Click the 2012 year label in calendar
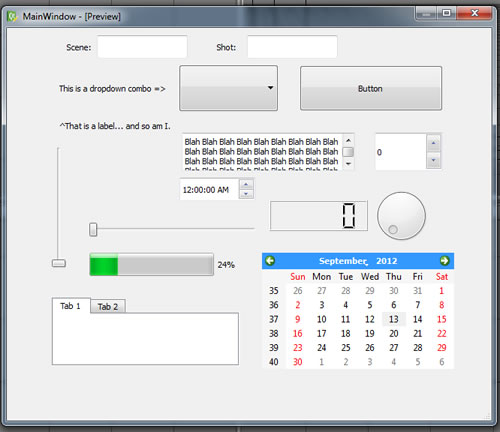This screenshot has width=500, height=432. pyautogui.click(x=387, y=261)
